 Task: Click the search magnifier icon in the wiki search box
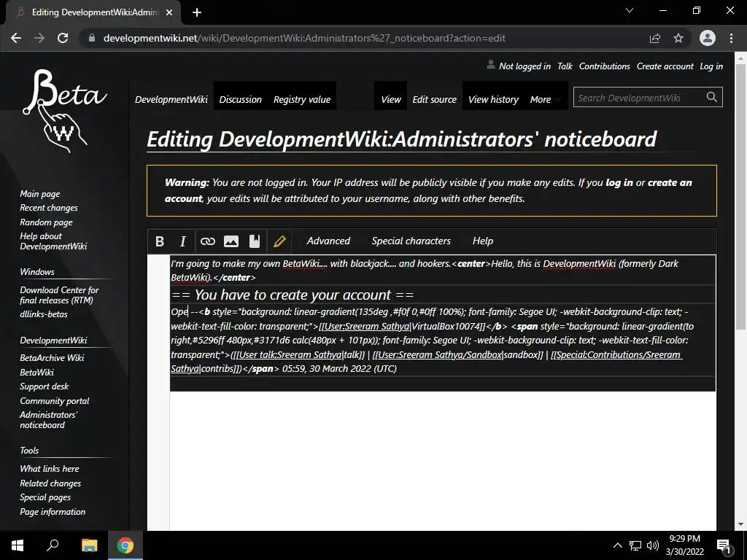pos(711,97)
